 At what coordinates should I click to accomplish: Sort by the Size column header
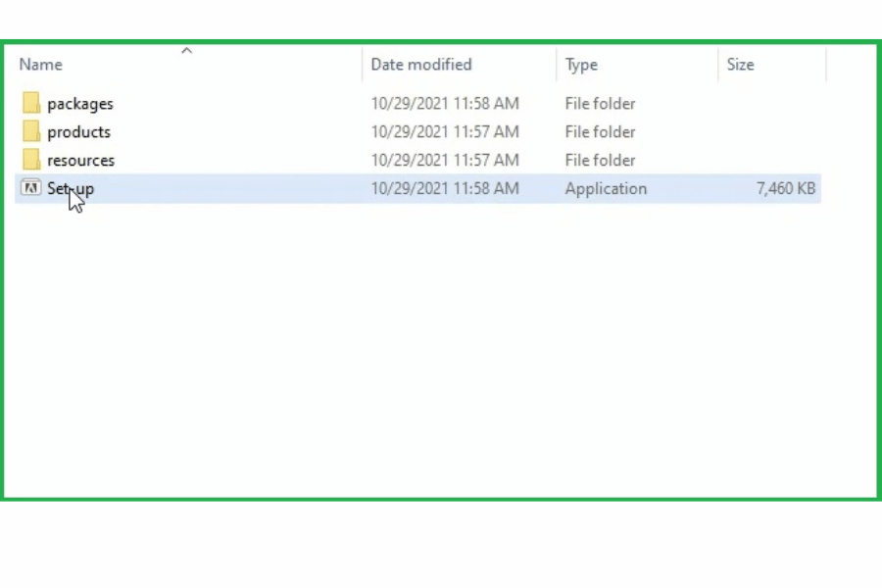click(x=740, y=65)
